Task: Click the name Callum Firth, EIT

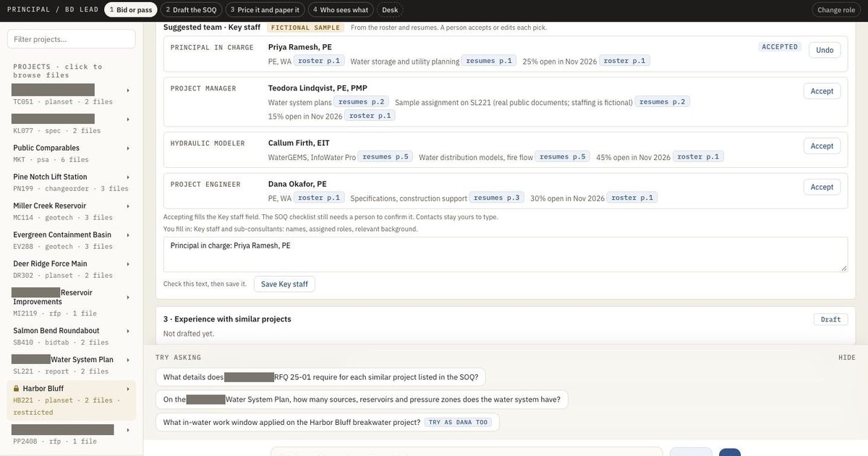Action: tap(299, 143)
